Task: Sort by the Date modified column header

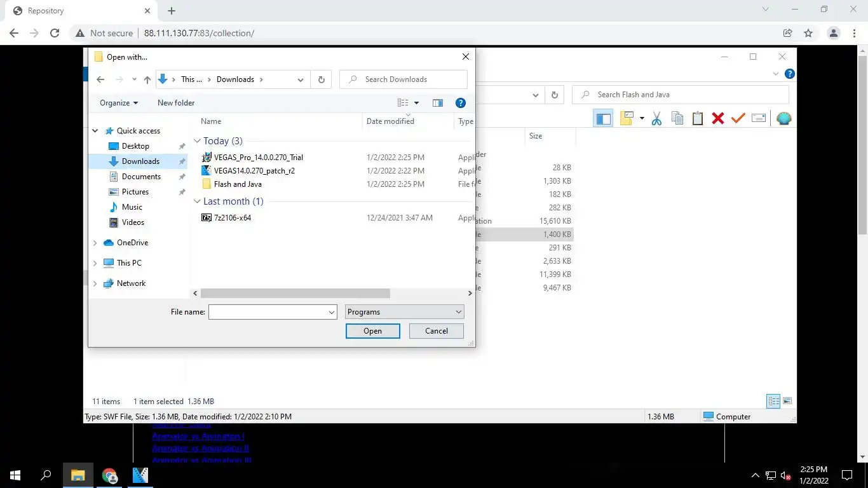Action: coord(390,121)
